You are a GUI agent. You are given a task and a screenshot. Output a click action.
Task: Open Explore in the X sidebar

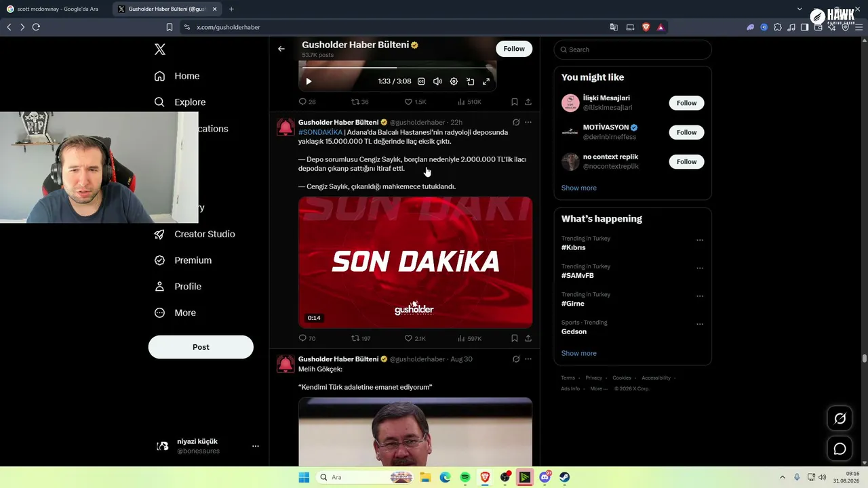point(180,102)
